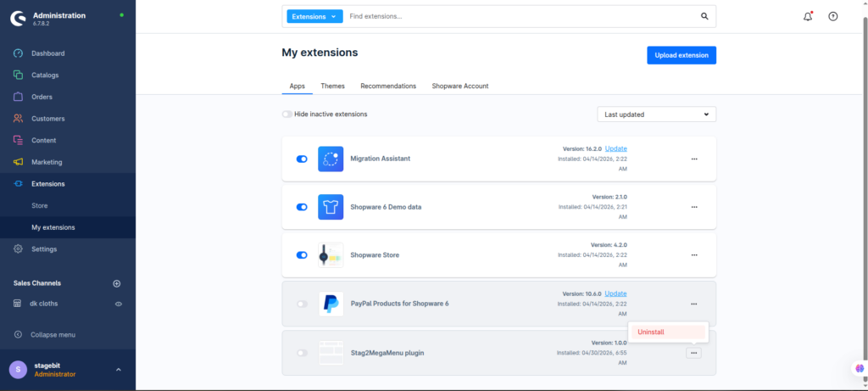Click Update link for PayPal Products
Viewport: 868px width, 391px height.
(x=616, y=293)
